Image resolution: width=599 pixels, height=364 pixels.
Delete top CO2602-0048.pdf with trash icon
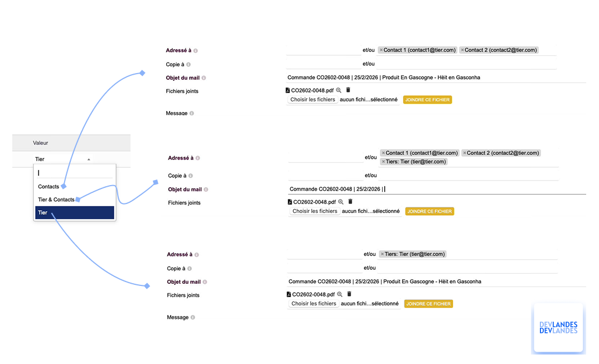348,90
